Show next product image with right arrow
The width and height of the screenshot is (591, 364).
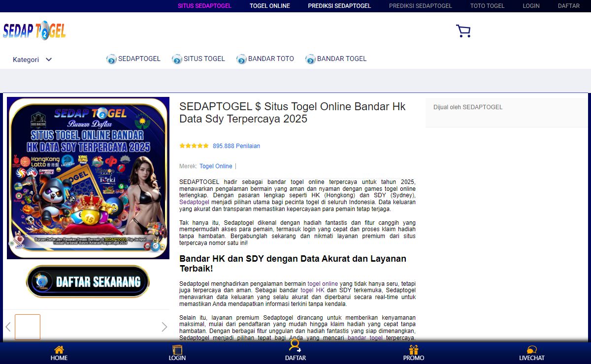coord(164,327)
